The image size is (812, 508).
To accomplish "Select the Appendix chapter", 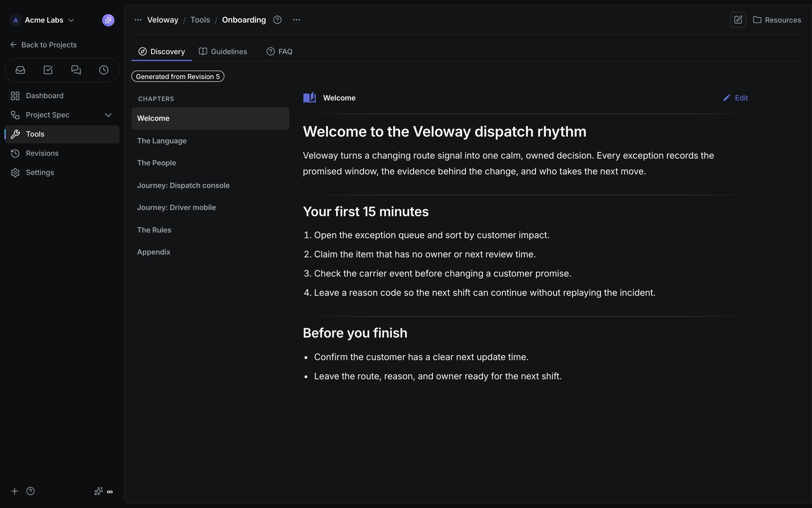I will tap(210, 252).
